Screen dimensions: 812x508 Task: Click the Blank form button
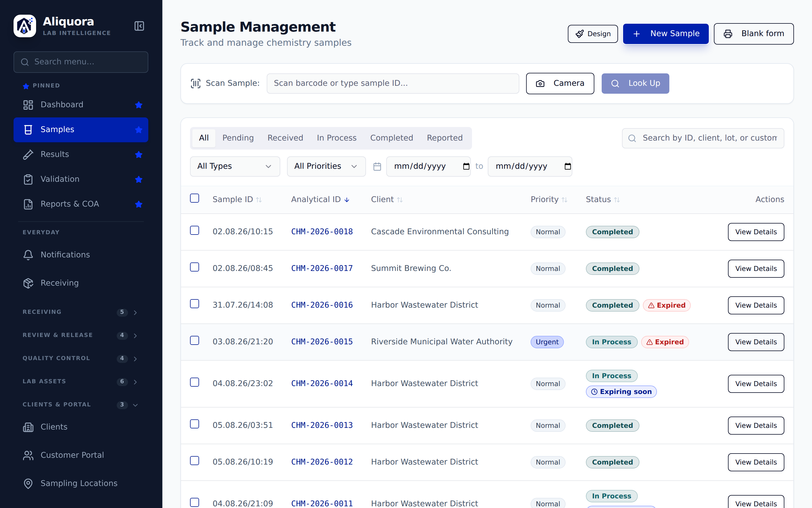coord(754,34)
